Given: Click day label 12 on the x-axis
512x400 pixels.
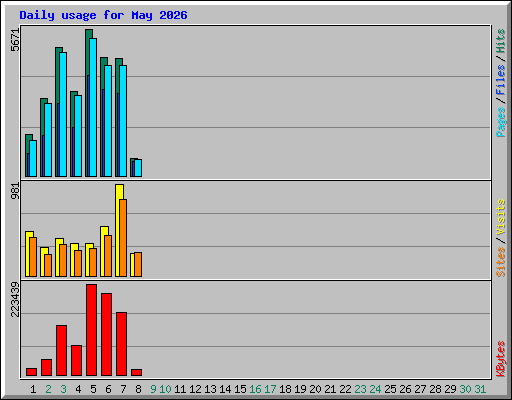Looking at the screenshot, I should point(195,389).
